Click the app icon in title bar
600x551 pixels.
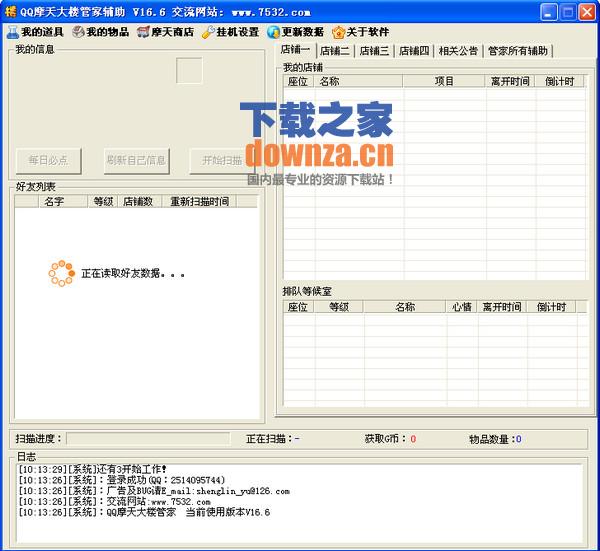point(11,12)
